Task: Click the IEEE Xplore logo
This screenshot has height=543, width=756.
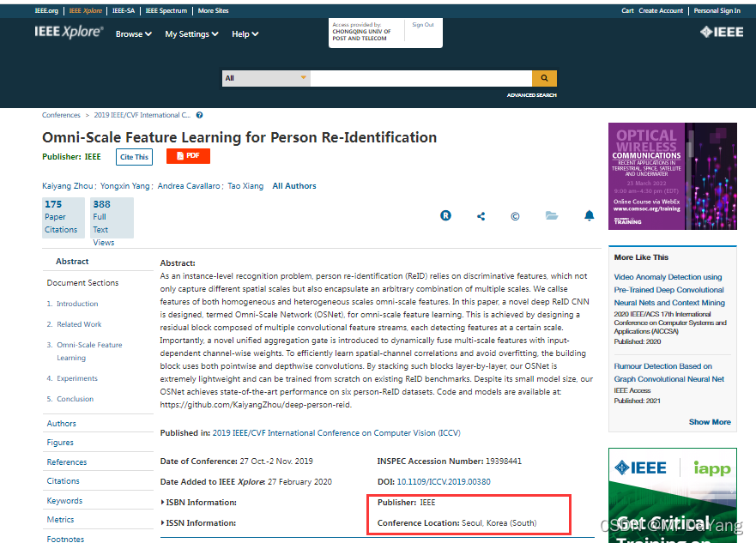Action: point(69,32)
